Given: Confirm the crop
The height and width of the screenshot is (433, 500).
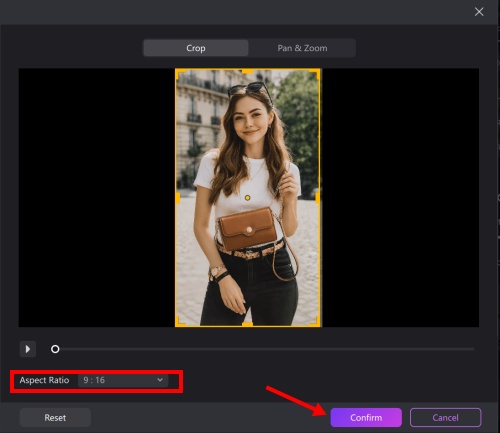Looking at the screenshot, I should 366,418.
